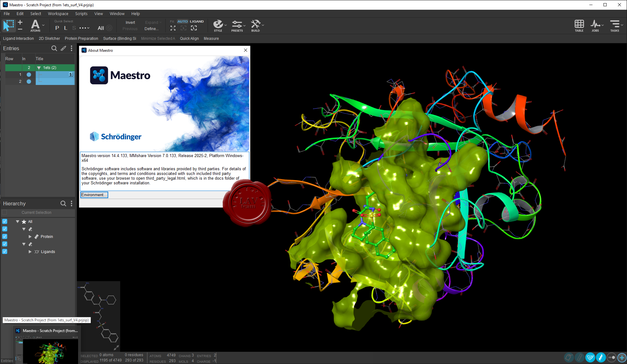Click the minus subtract-from-selection icon
Screen dimensions: 627x364
pyautogui.click(x=20, y=29)
